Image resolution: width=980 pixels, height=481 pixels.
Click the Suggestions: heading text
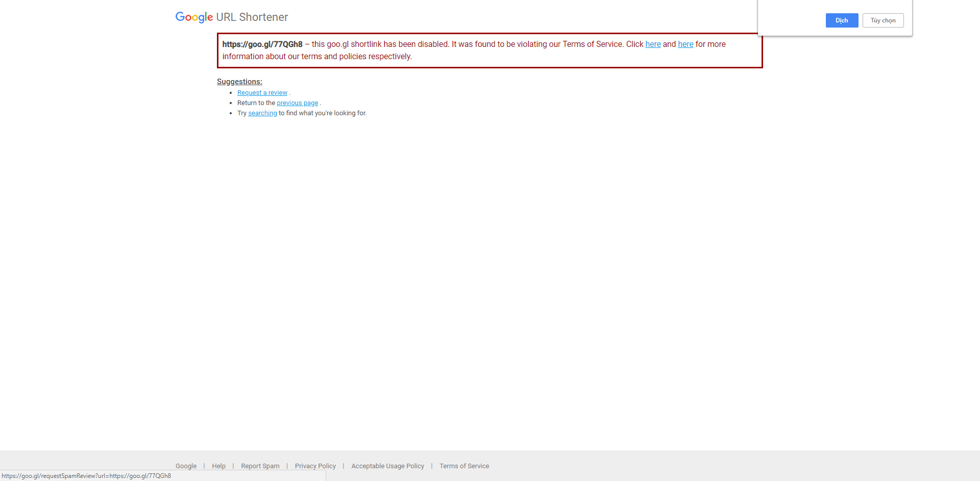point(239,82)
